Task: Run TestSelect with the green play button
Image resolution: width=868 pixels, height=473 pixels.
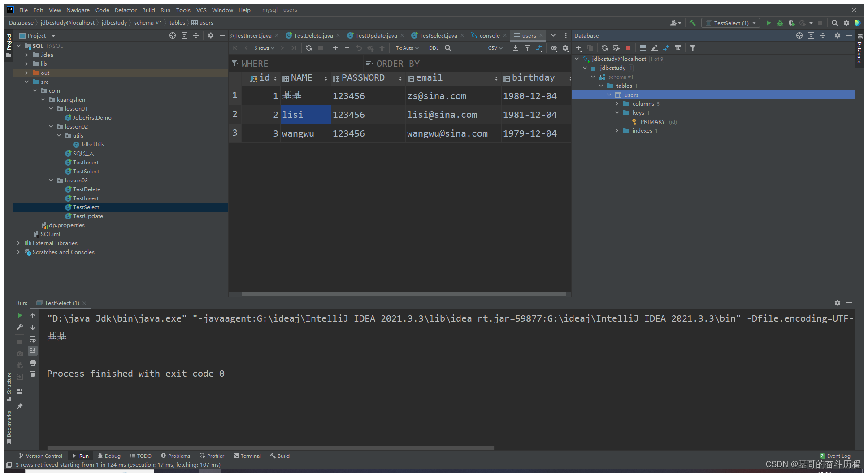Action: (768, 23)
